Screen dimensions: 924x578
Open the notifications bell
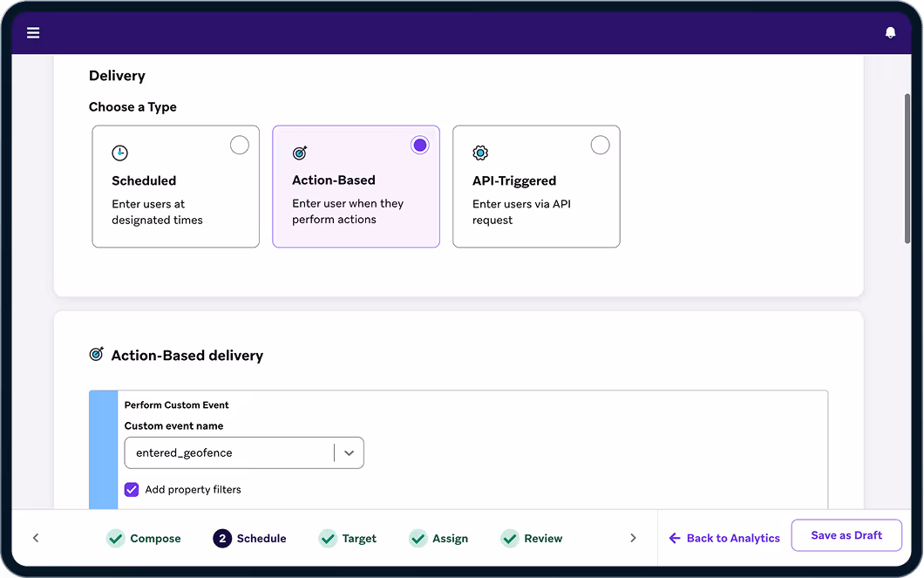[890, 33]
